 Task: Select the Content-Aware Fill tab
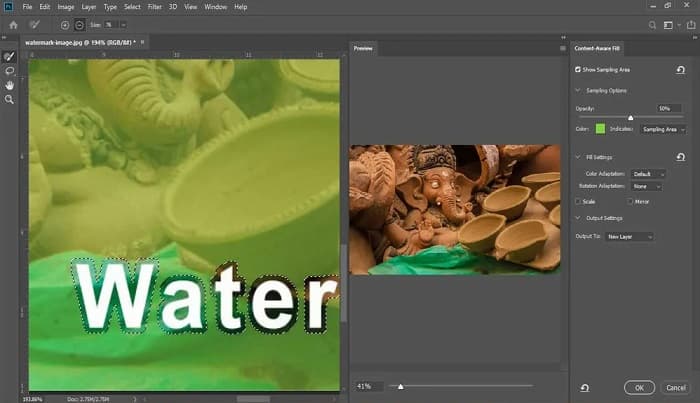597,48
